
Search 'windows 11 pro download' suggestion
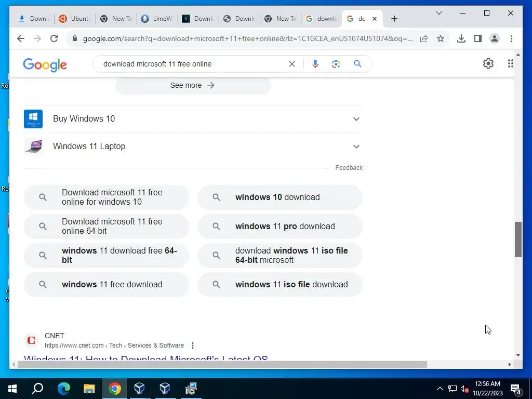pyautogui.click(x=280, y=227)
